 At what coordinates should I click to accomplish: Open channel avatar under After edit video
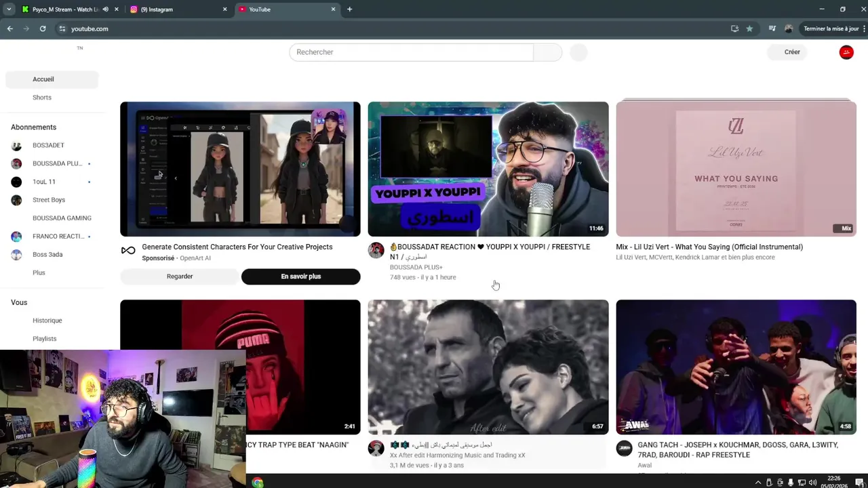pos(376,449)
